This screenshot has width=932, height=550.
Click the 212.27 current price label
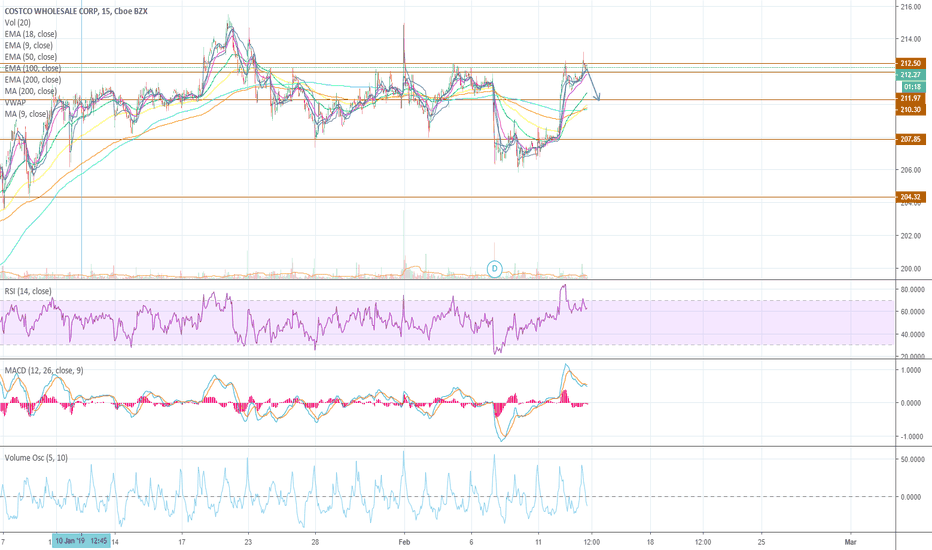coord(911,75)
